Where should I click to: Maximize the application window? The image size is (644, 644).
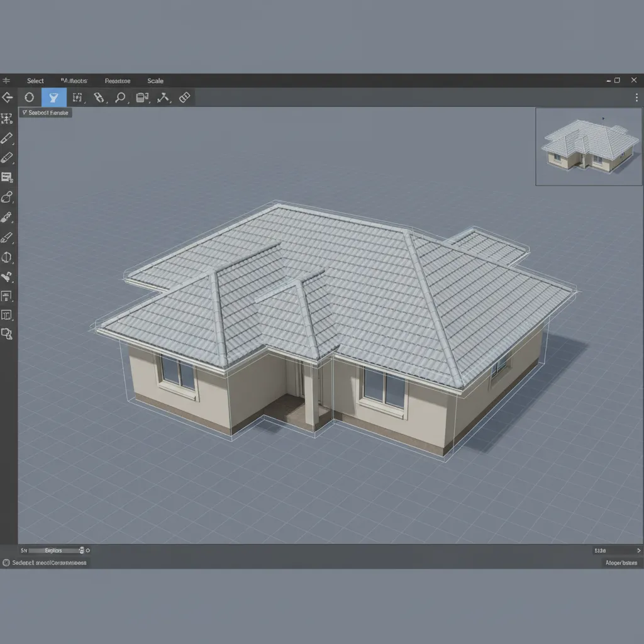pos(618,80)
